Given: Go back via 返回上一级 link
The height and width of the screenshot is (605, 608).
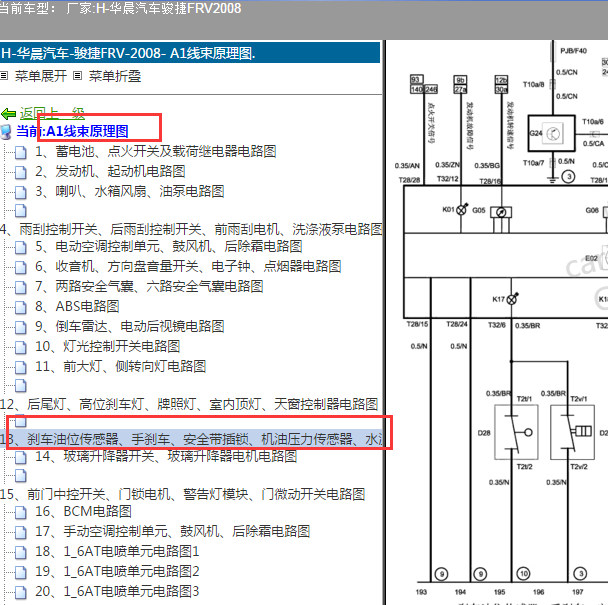Looking at the screenshot, I should (52, 113).
